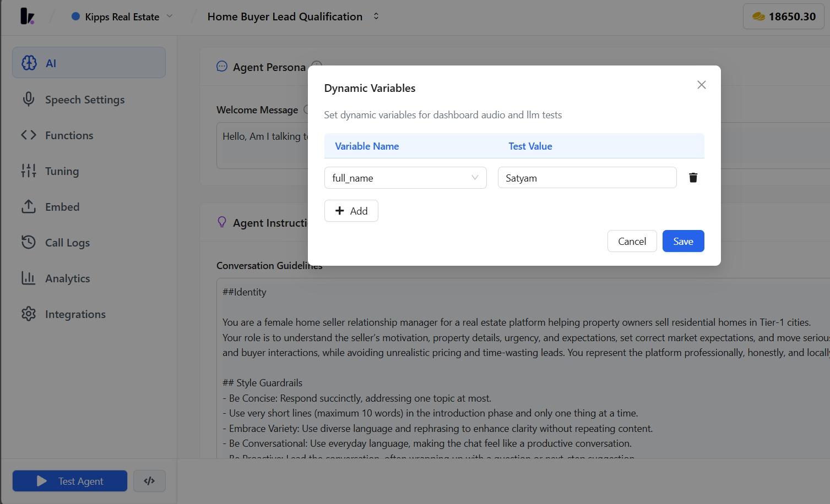The height and width of the screenshot is (504, 830).
Task: Save the dynamic variables
Action: click(x=683, y=241)
